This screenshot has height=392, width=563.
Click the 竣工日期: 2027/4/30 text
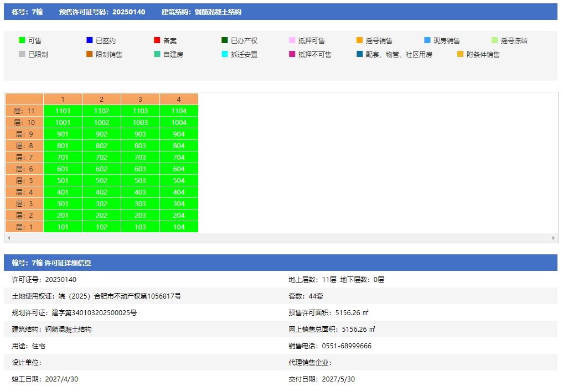pos(45,379)
